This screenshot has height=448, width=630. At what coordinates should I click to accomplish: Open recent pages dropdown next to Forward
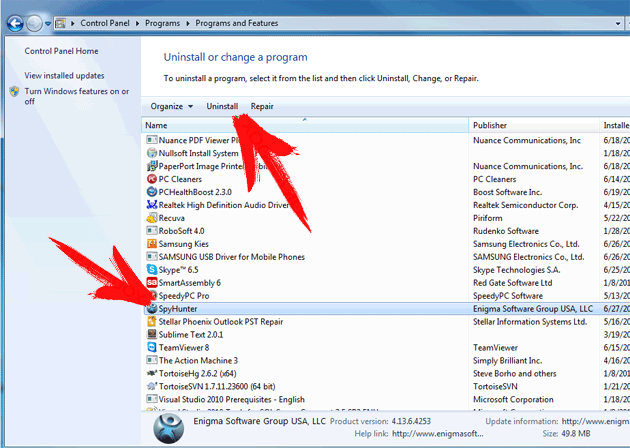coord(48,24)
